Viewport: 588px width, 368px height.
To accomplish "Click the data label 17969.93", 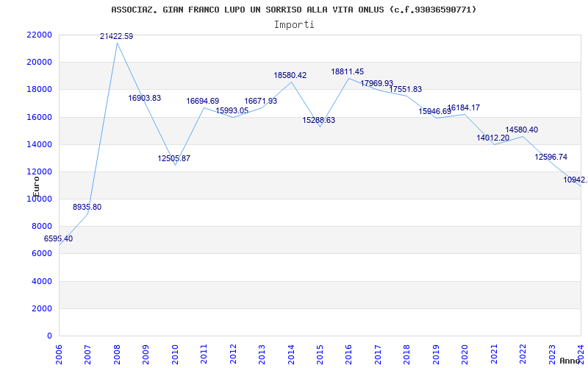I will pos(377,83).
